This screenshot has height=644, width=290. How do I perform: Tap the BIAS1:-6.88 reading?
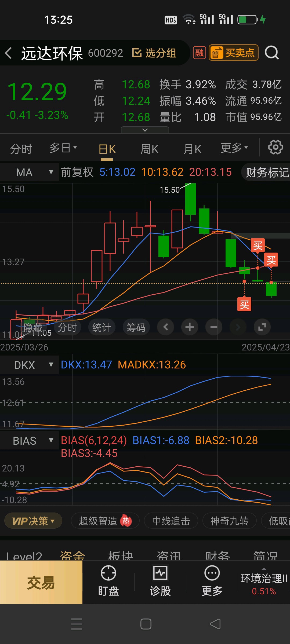(161, 440)
